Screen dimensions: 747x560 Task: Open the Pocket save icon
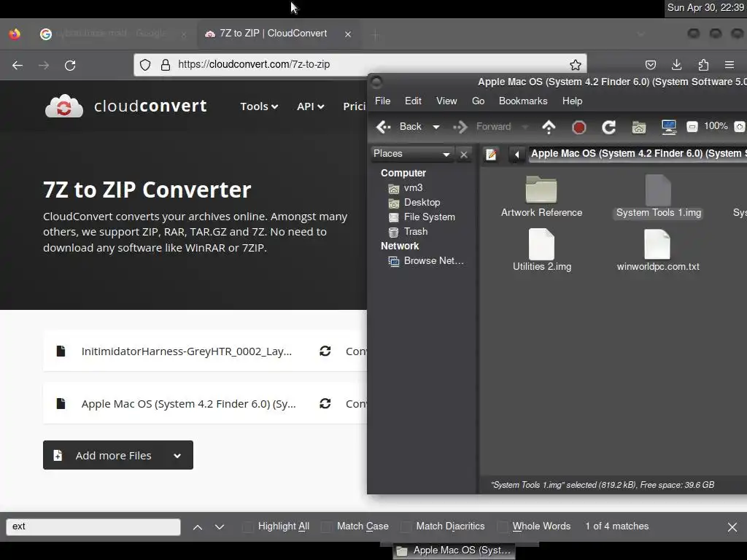(x=650, y=65)
